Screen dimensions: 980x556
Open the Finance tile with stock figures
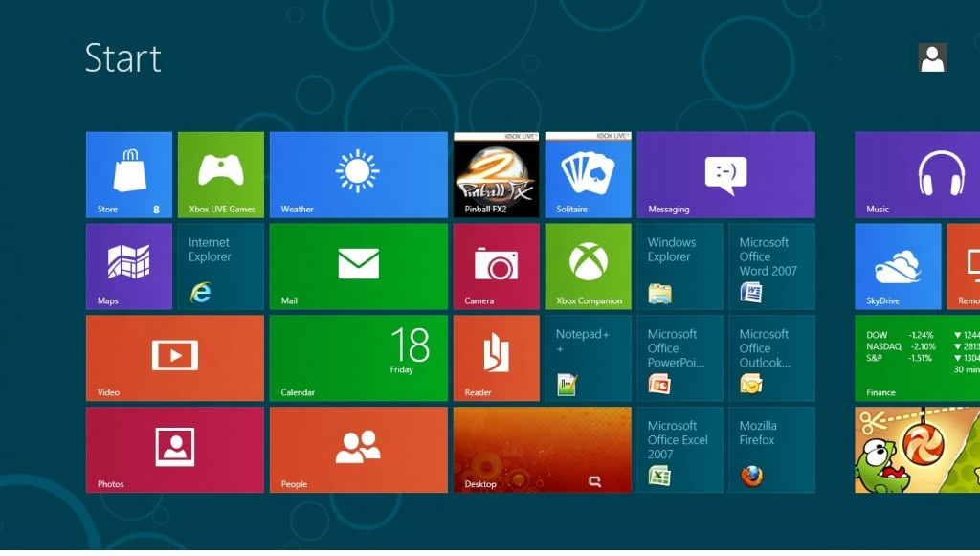click(918, 358)
